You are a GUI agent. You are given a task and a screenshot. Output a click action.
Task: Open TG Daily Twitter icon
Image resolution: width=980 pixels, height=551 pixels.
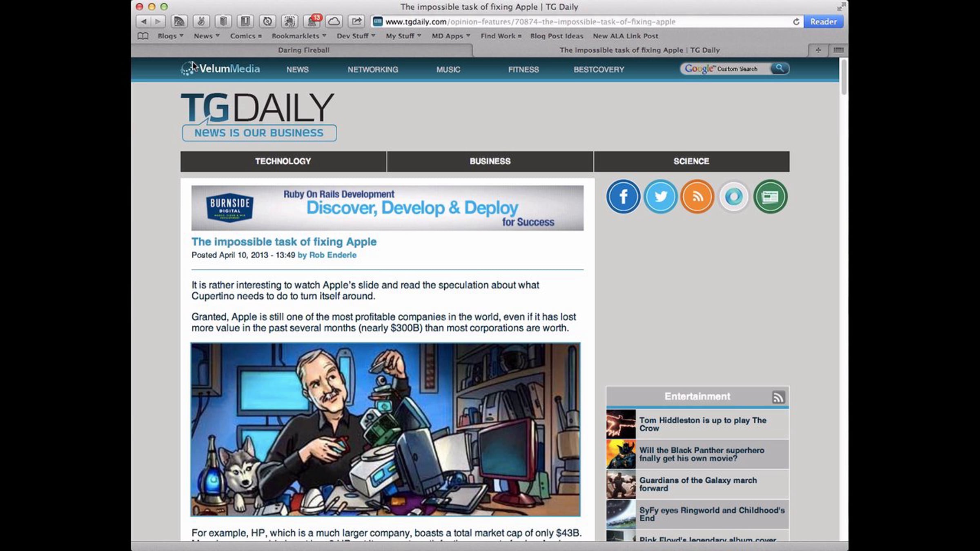click(660, 197)
